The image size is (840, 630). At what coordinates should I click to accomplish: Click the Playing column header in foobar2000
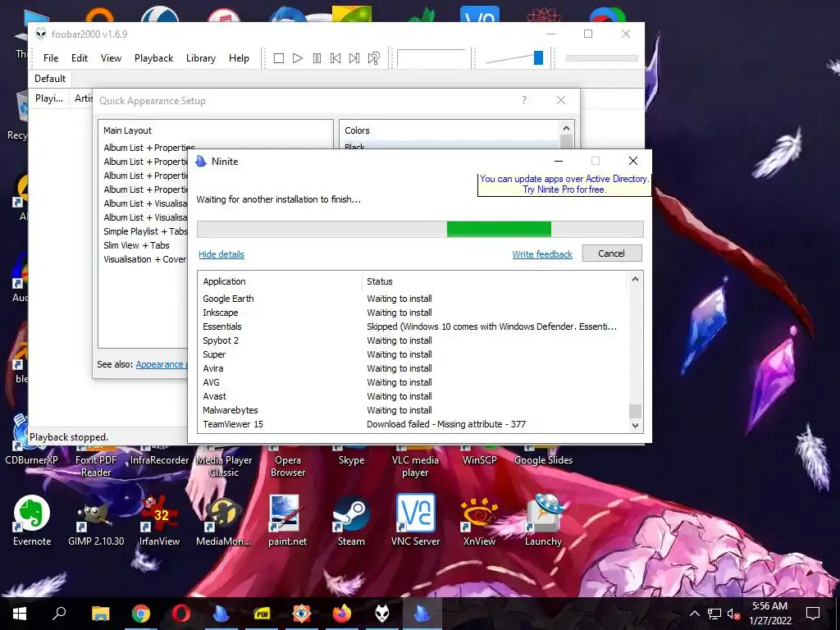48,98
